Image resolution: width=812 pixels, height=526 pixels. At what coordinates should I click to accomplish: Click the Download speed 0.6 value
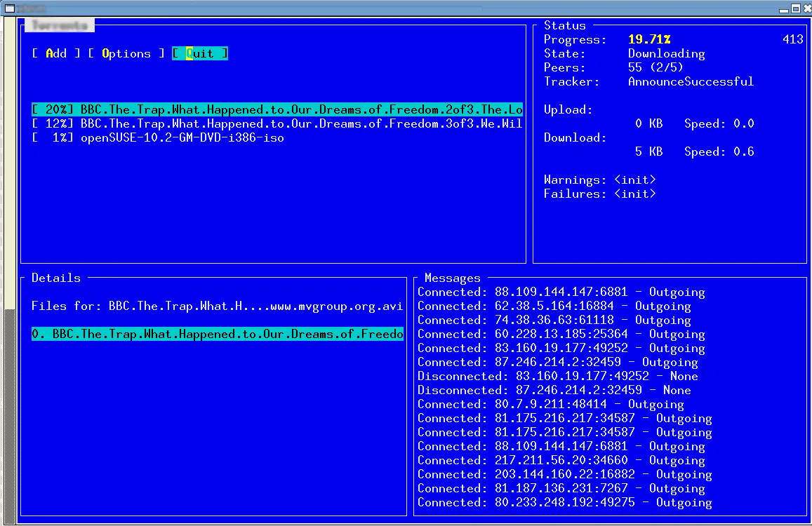point(744,151)
